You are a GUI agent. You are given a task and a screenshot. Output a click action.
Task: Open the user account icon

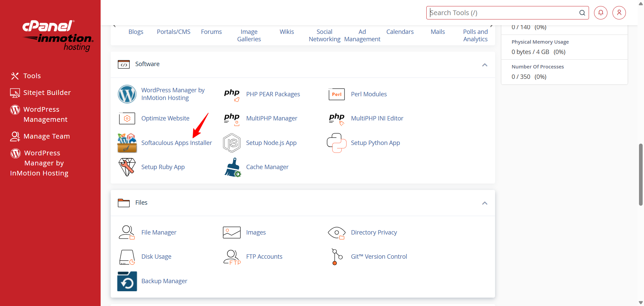pyautogui.click(x=619, y=13)
